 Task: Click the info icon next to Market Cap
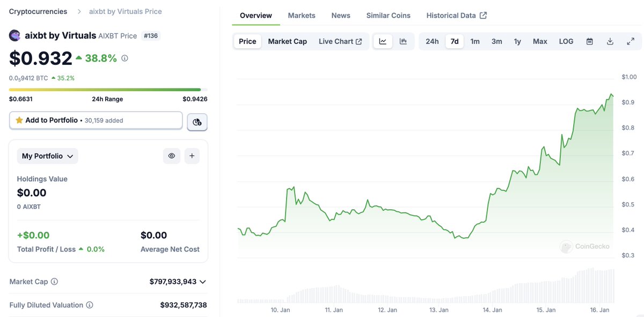pyautogui.click(x=54, y=282)
